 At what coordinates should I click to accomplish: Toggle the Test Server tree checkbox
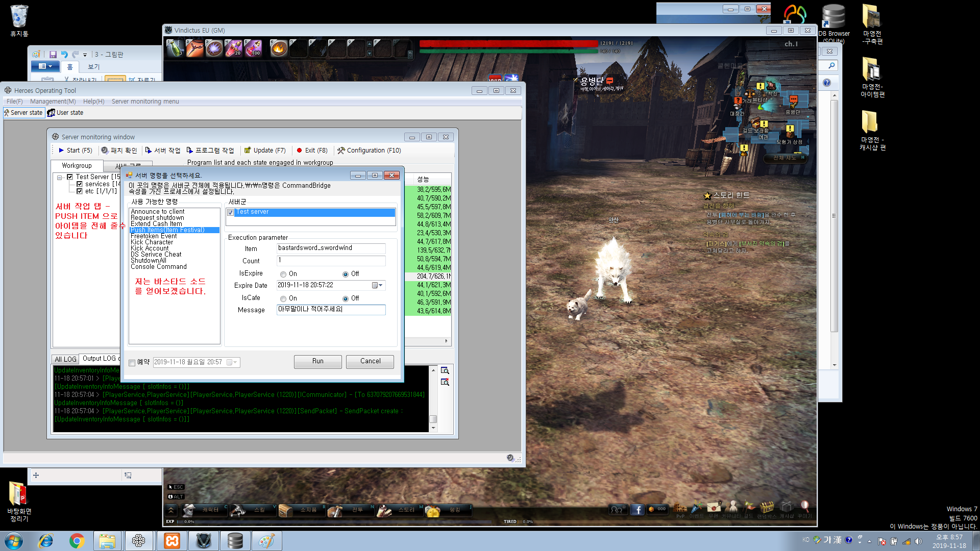(x=70, y=177)
